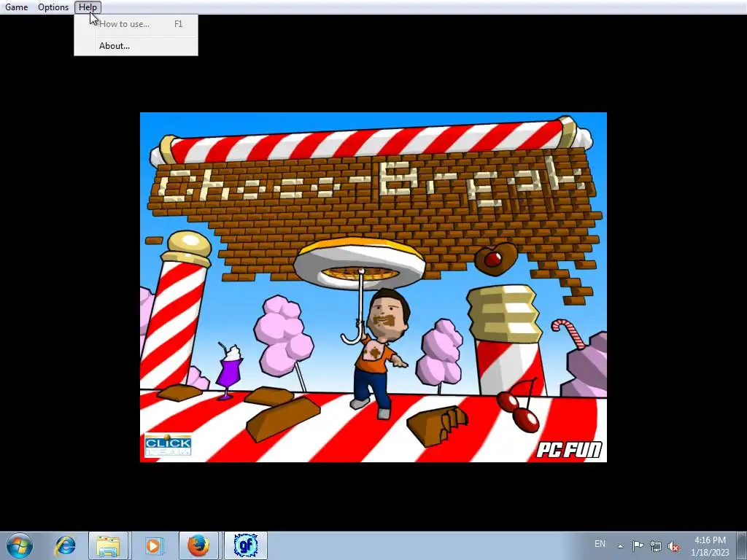Image resolution: width=747 pixels, height=560 pixels.
Task: Open Windows Explorer folder icon
Action: [108, 545]
